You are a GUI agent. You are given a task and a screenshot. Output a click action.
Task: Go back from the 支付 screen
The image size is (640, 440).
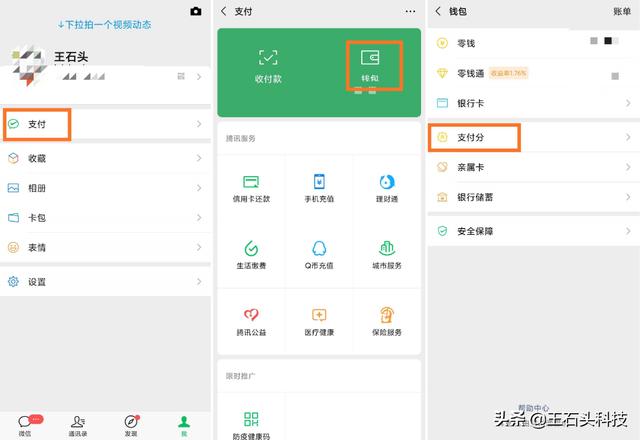(x=223, y=11)
